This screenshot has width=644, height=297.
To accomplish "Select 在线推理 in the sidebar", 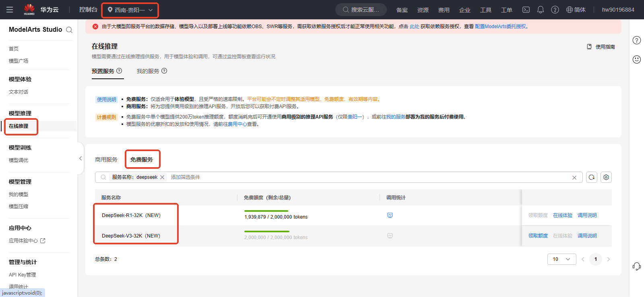I will click(x=19, y=126).
